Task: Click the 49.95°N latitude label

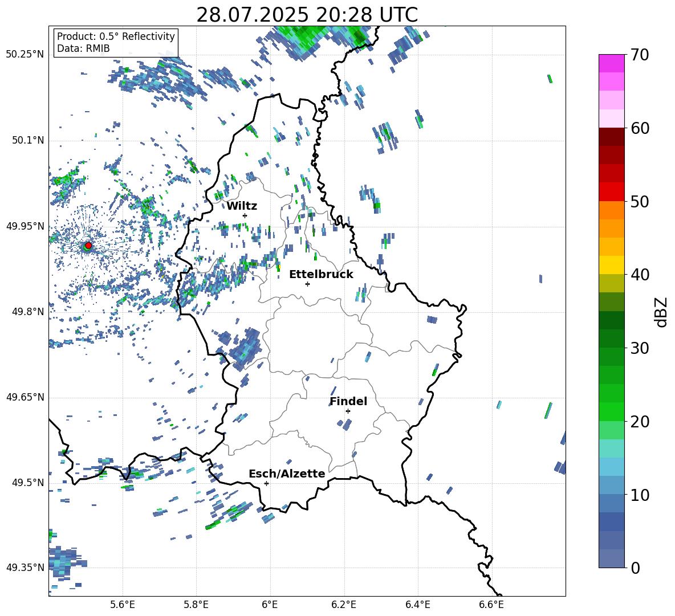Action: [x=25, y=226]
